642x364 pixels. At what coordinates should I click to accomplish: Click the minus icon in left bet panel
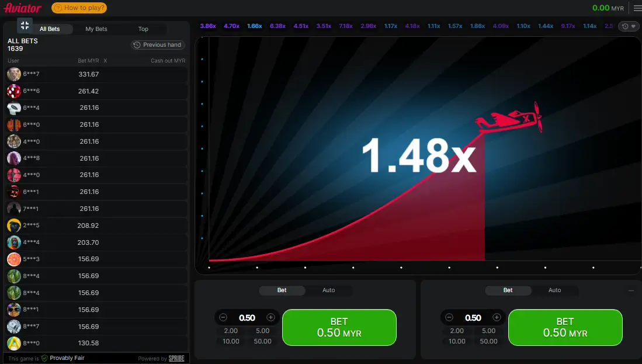(223, 317)
